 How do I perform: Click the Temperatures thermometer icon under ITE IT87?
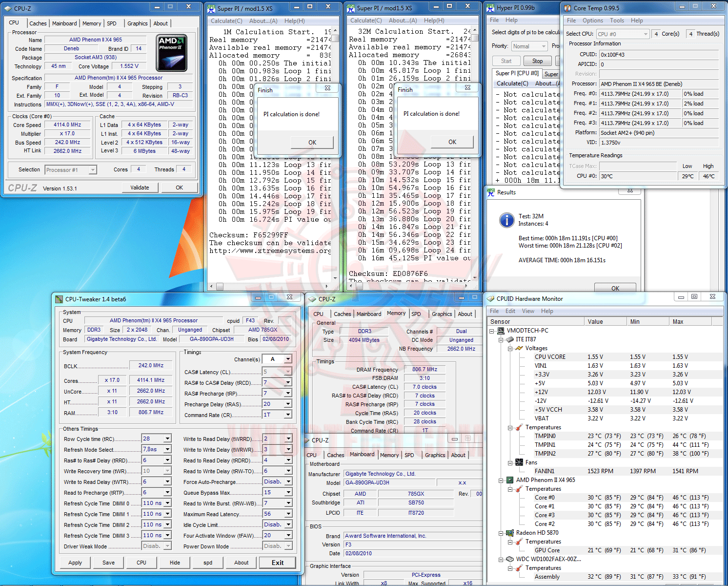519,427
